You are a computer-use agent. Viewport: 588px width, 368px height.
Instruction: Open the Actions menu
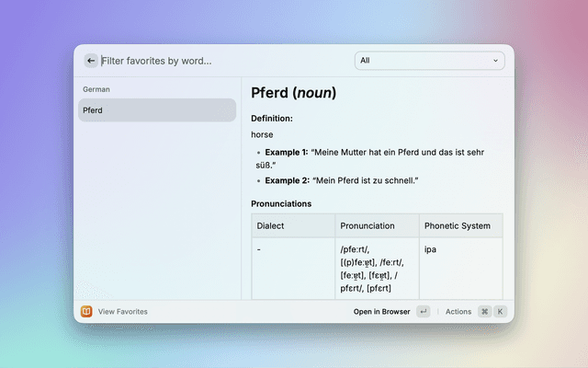click(x=458, y=312)
